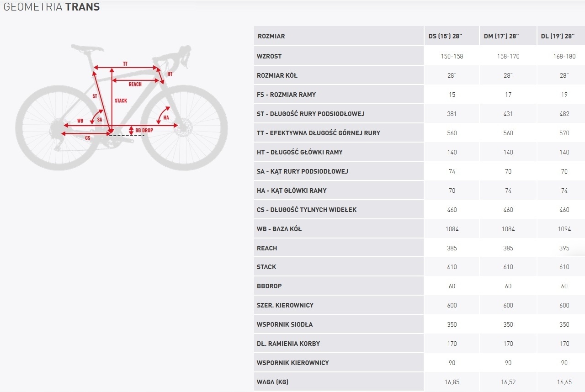Screen dimensions: 585x392
Task: Select the DM (17') 28" column header
Action: tap(508, 36)
